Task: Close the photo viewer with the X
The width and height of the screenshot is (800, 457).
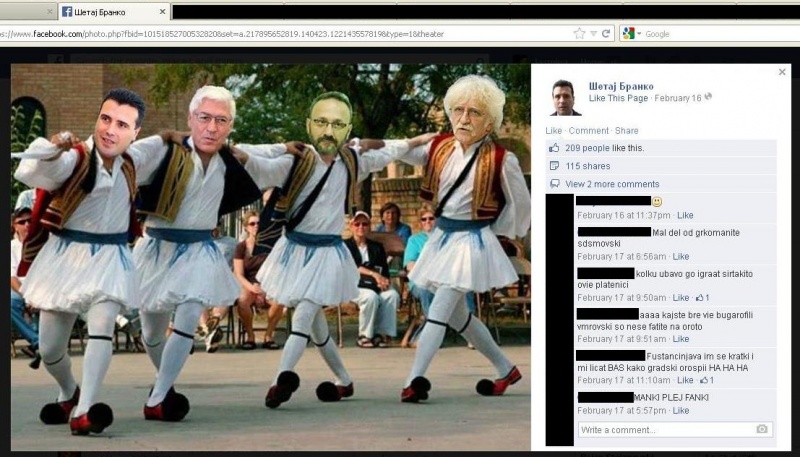Action: point(782,73)
